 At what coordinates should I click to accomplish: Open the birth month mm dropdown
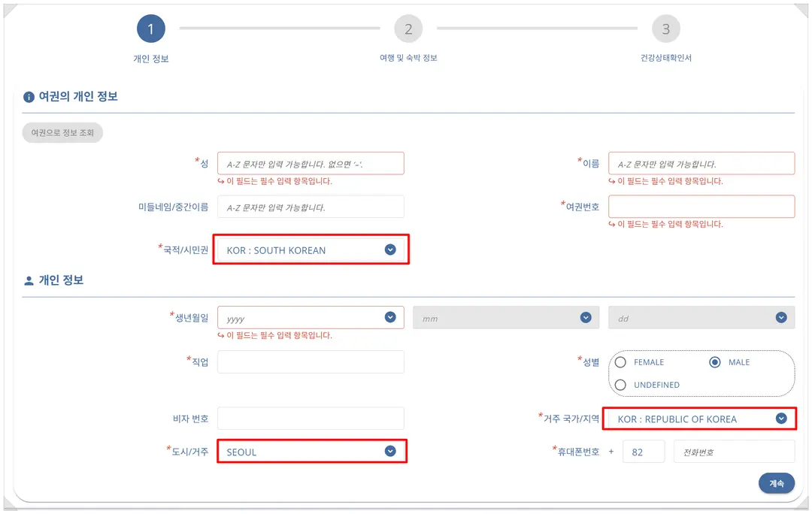tap(586, 317)
